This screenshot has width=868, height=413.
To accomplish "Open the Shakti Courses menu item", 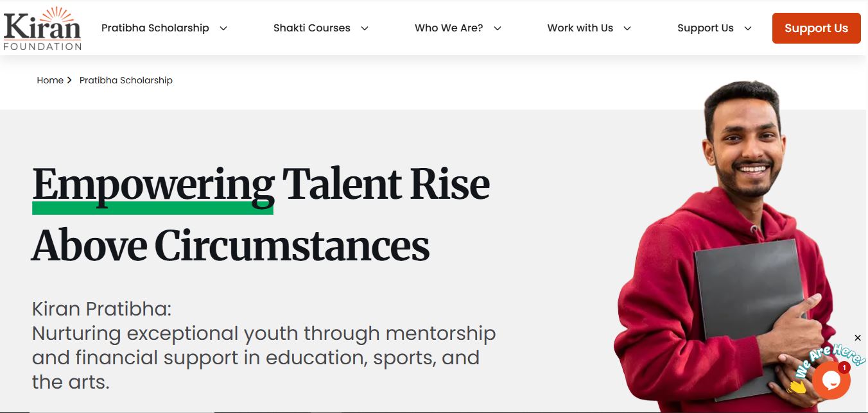I will tap(312, 28).
